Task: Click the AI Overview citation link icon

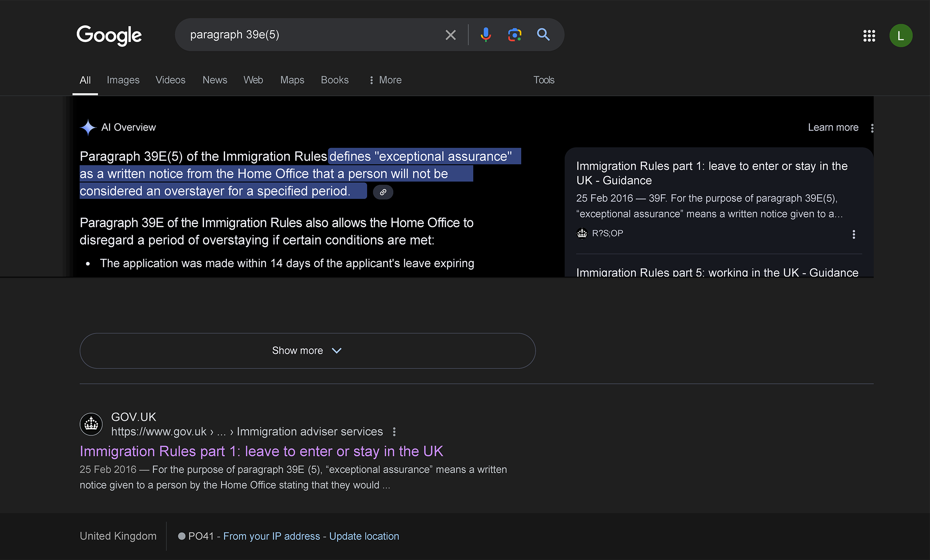Action: [x=383, y=192]
